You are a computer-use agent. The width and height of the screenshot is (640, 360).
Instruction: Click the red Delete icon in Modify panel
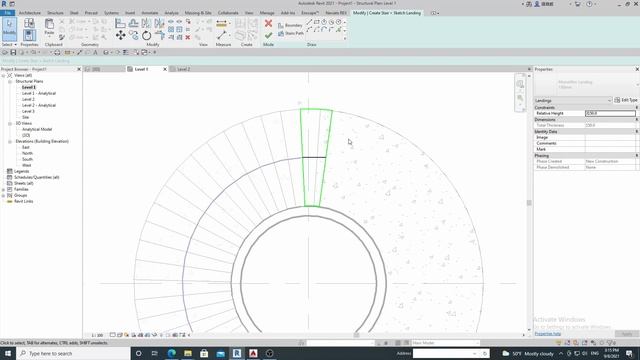pyautogui.click(x=188, y=38)
